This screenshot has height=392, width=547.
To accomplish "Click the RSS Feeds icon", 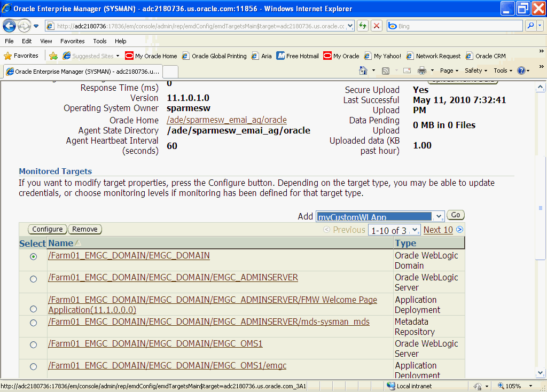I will tap(386, 71).
